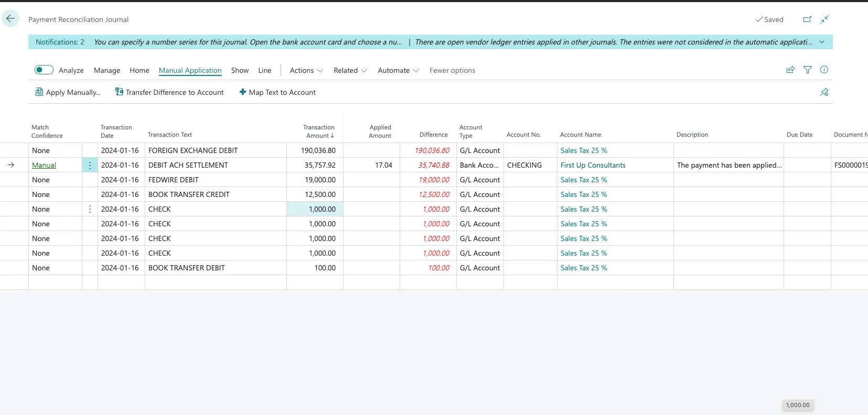Click the Apply Manually icon
This screenshot has height=415, width=868.
pos(39,92)
